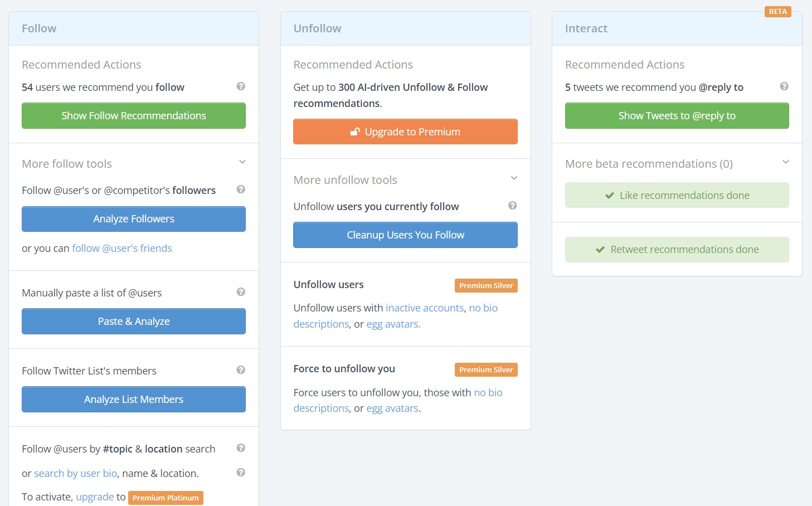Click Show Follow Recommendations button
This screenshot has width=812, height=506.
tap(134, 116)
